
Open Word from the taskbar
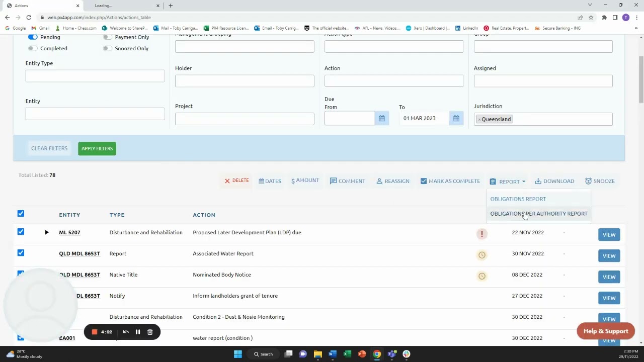coord(332,354)
